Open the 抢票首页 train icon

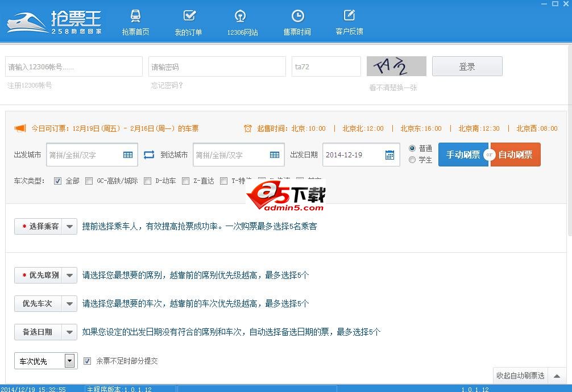[x=135, y=16]
